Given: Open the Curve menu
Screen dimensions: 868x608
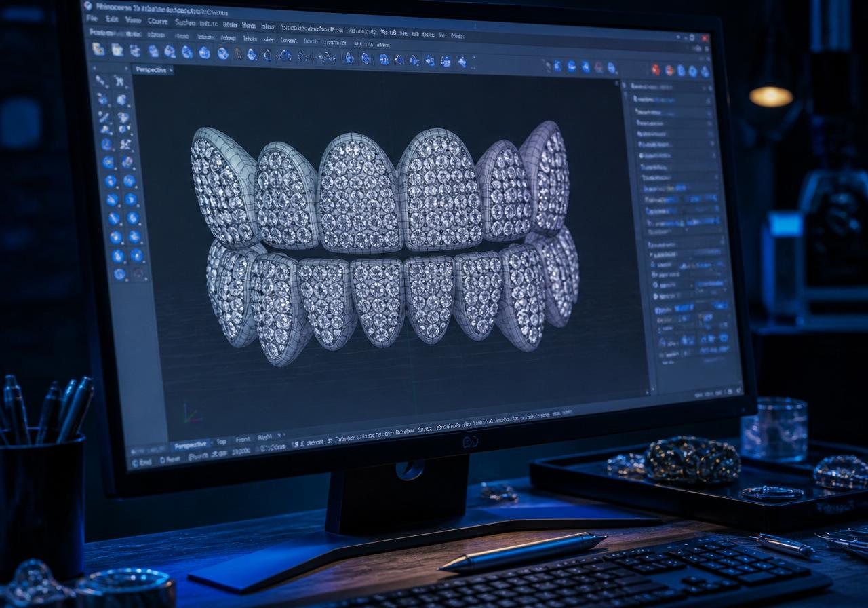Looking at the screenshot, I should coord(157,20).
